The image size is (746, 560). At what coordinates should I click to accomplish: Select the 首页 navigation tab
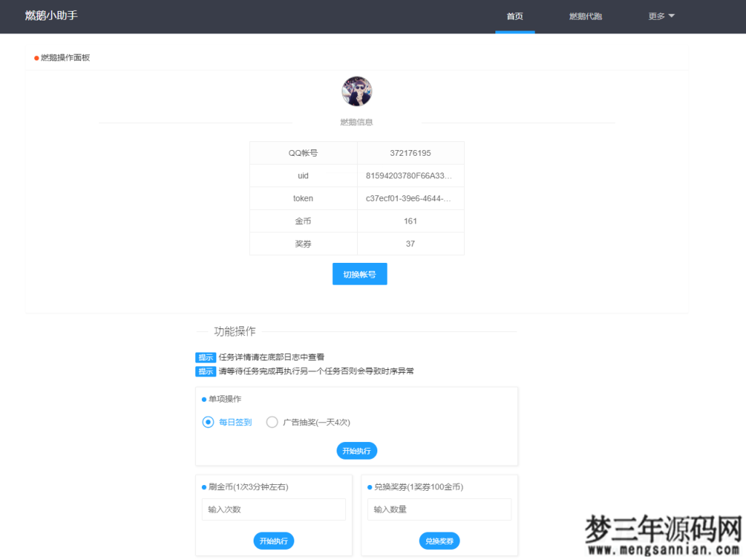(x=515, y=16)
